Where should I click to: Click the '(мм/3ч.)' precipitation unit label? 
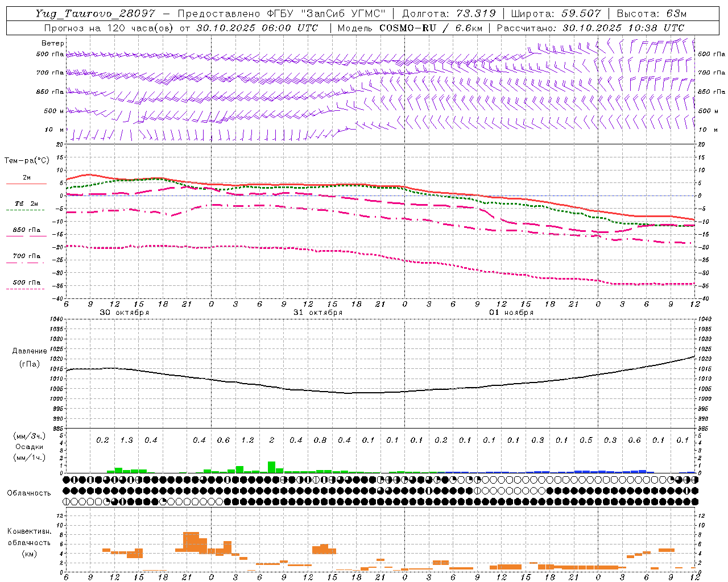pos(29,436)
